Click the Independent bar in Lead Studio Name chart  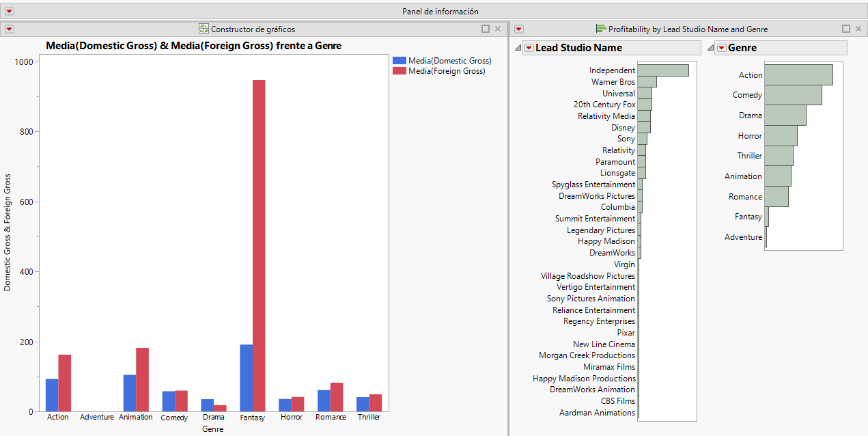(662, 70)
